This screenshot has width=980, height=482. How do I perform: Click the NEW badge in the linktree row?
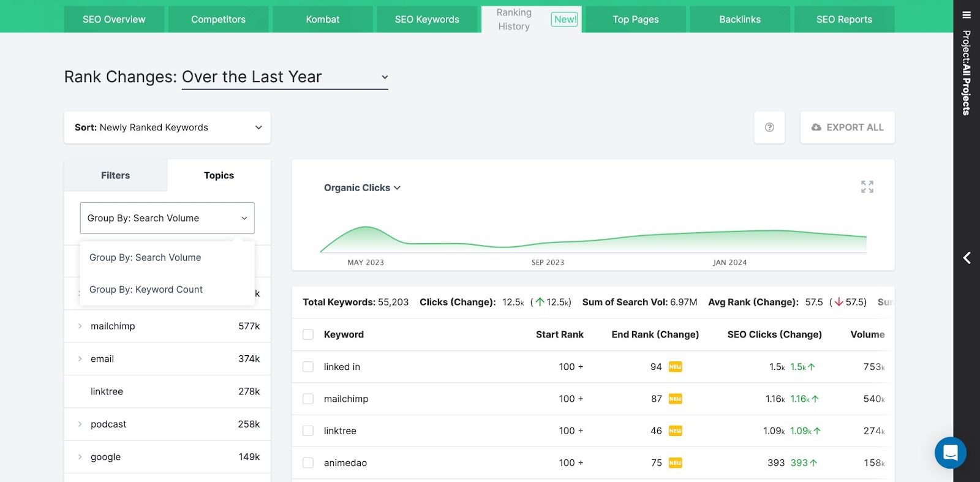click(675, 431)
